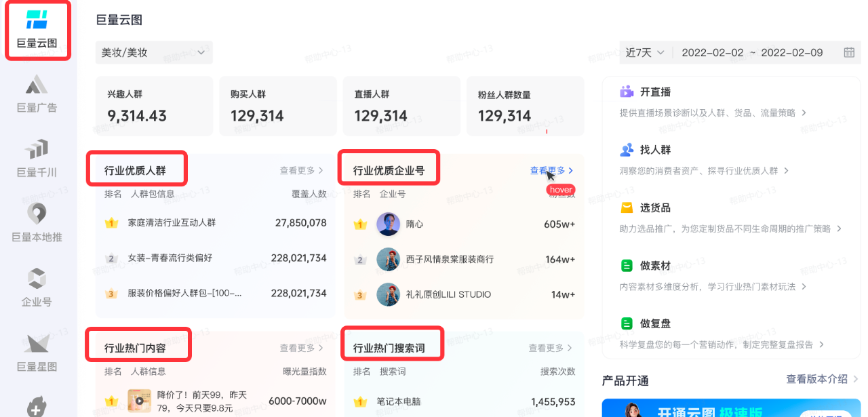
Task: Open 隋心 avatar
Action: click(388, 224)
